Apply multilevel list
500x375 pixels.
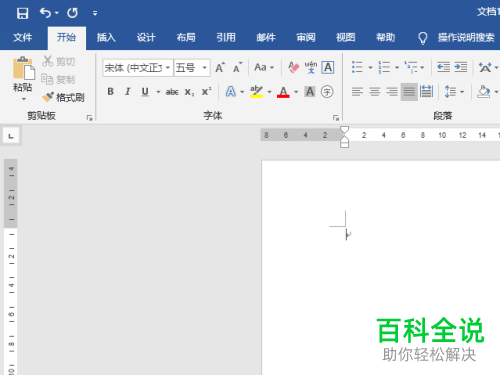411,67
